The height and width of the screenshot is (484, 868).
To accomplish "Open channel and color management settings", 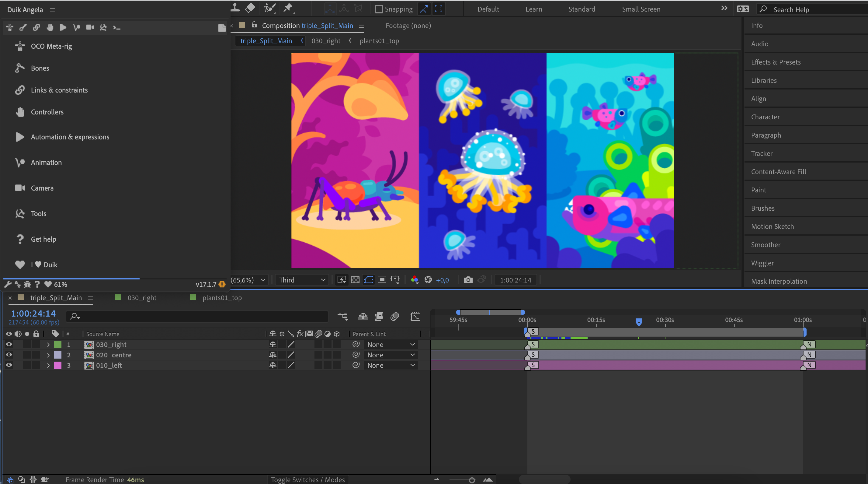I will click(415, 280).
